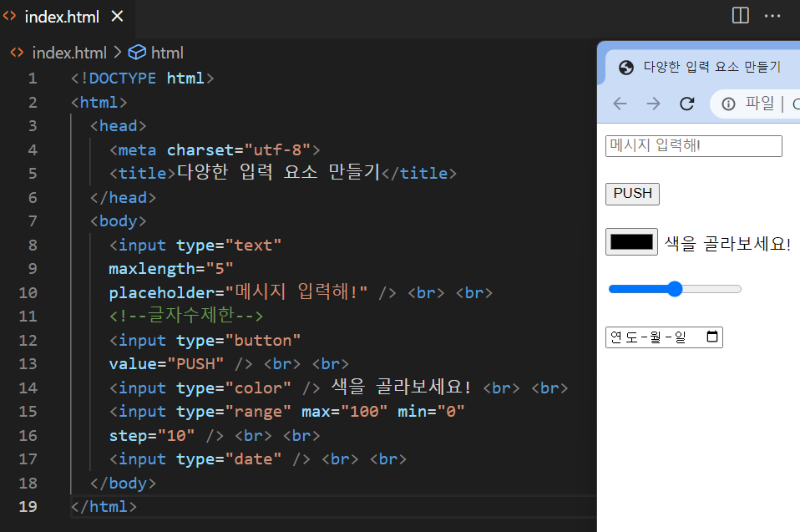Click the opening <html> tag on line 2

99,103
